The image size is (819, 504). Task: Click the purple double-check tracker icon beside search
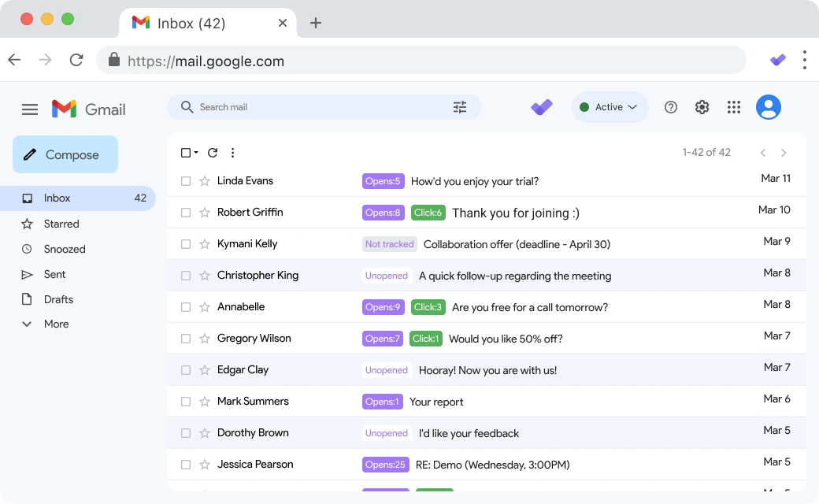[542, 107]
